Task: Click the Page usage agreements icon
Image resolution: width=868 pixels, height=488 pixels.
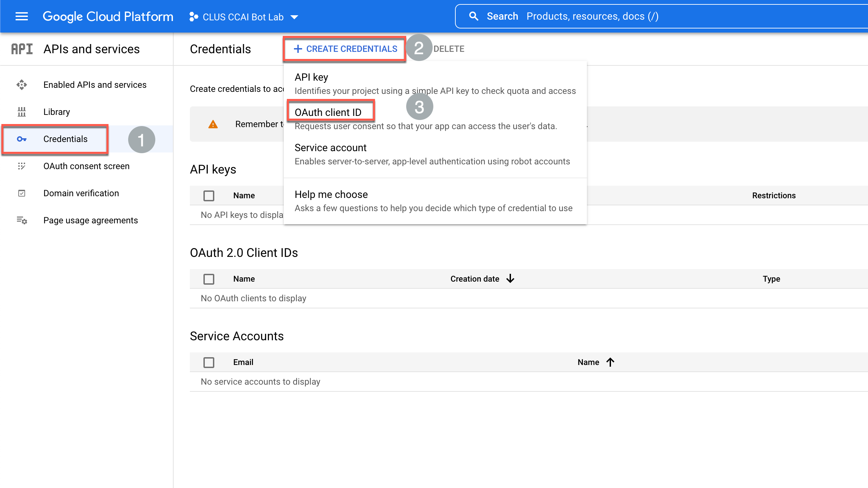Action: coord(22,220)
